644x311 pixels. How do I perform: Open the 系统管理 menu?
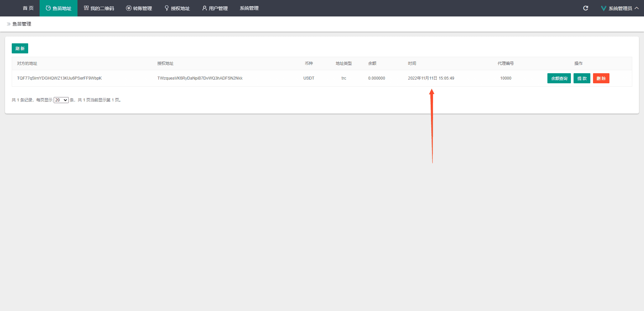(x=249, y=8)
